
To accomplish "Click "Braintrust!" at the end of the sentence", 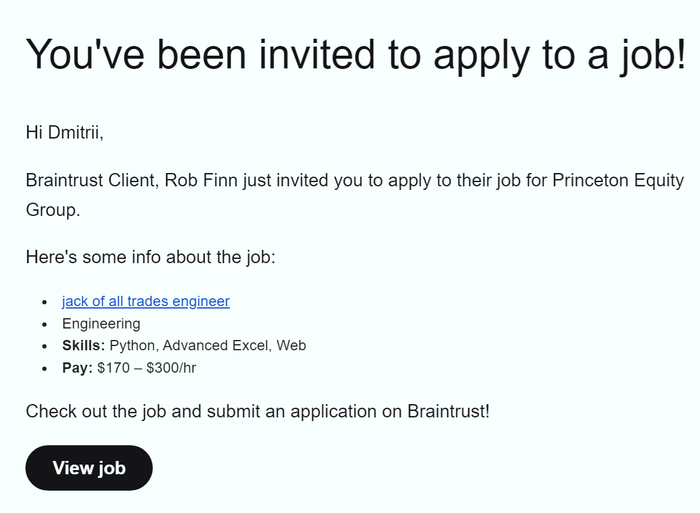I will pos(448,411).
